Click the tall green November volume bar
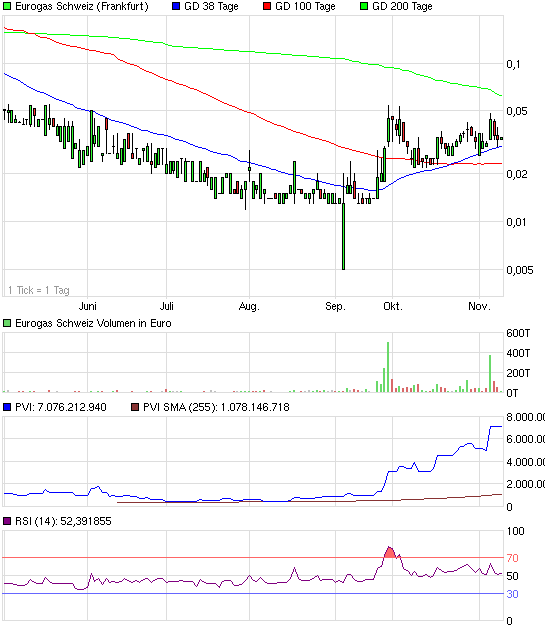This screenshot has width=545, height=629. coord(490,373)
